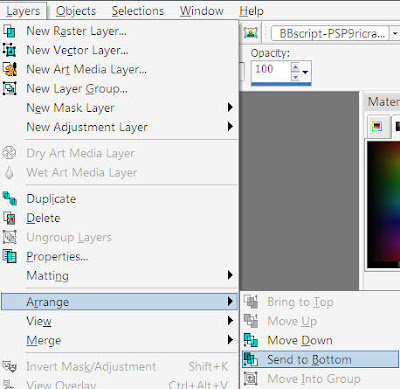Click the New Vector Layer icon
Image resolution: width=400 pixels, height=389 pixels.
pyautogui.click(x=9, y=50)
